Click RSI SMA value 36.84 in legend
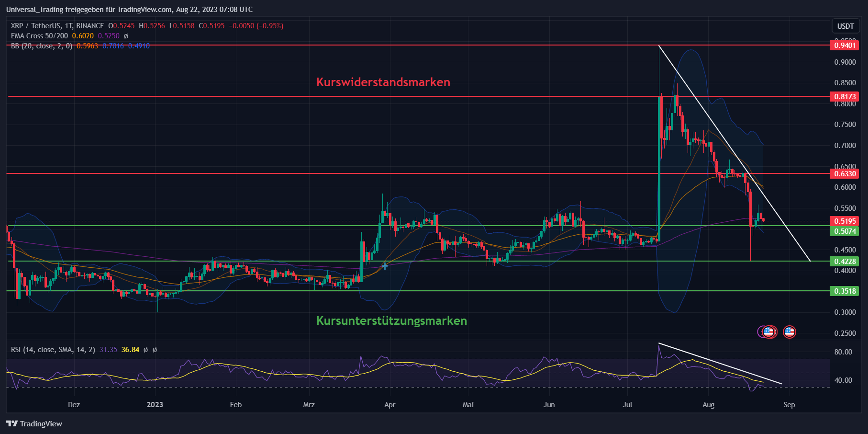Viewport: 868px width, 434px height. (x=130, y=350)
